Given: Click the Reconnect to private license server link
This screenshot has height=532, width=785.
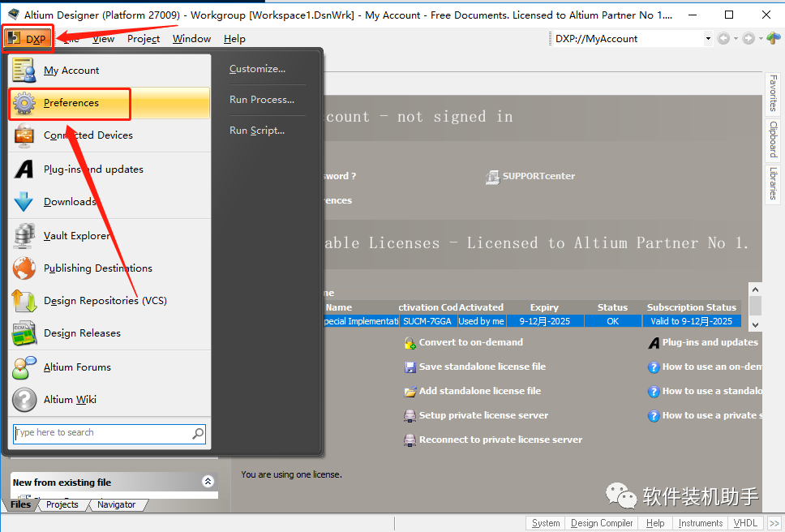Looking at the screenshot, I should pyautogui.click(x=500, y=440).
